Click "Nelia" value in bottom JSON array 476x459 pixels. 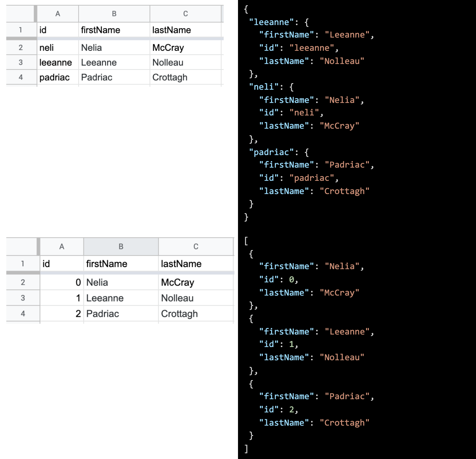(x=342, y=266)
